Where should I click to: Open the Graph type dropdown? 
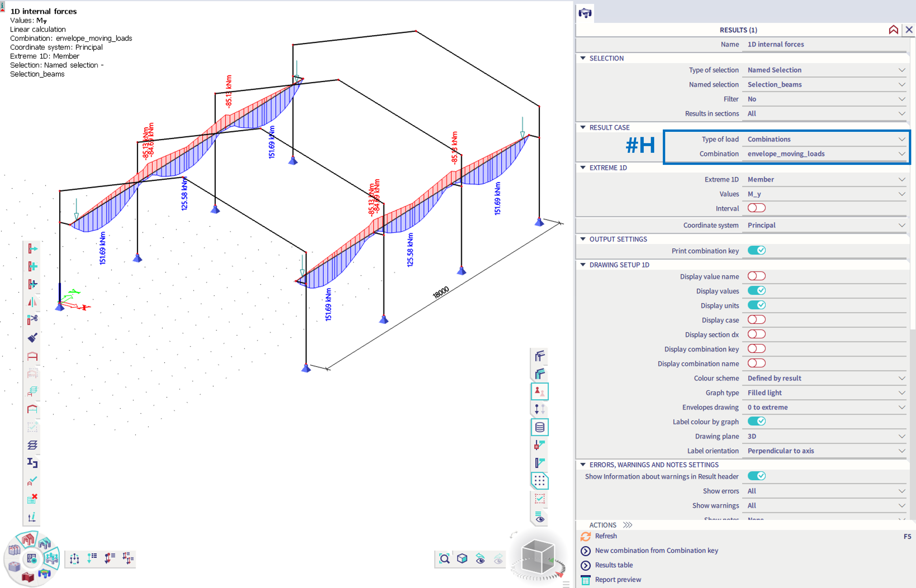[825, 392]
